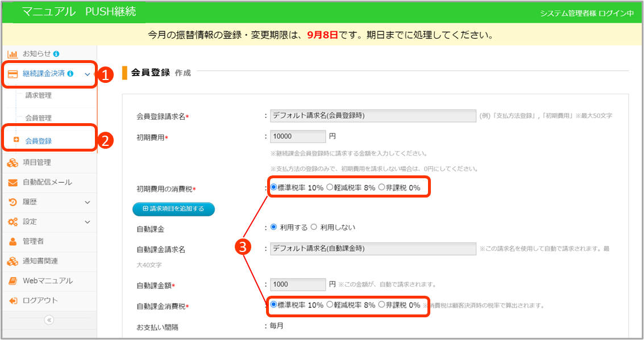This screenshot has height=340, width=644.
Task: Open 請求管理 in the sidebar
Action: (39, 96)
